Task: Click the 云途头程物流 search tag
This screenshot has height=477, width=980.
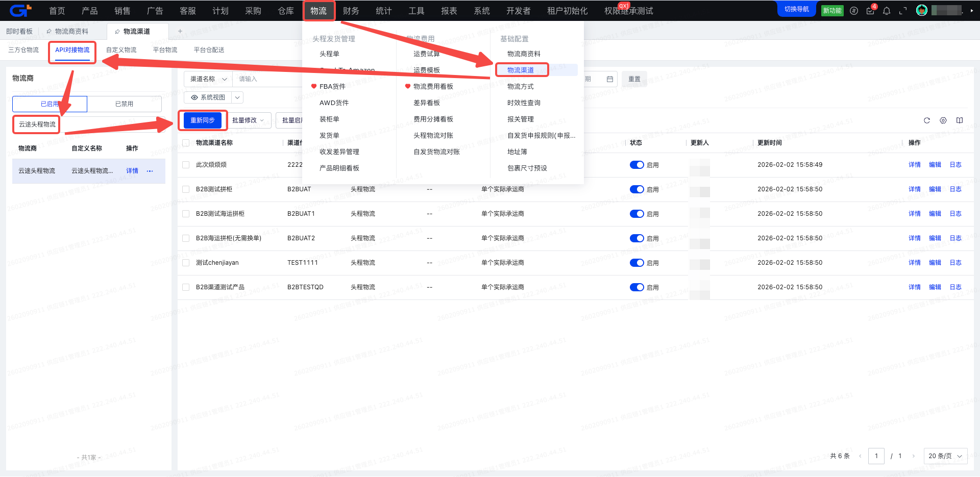Action: click(x=37, y=124)
